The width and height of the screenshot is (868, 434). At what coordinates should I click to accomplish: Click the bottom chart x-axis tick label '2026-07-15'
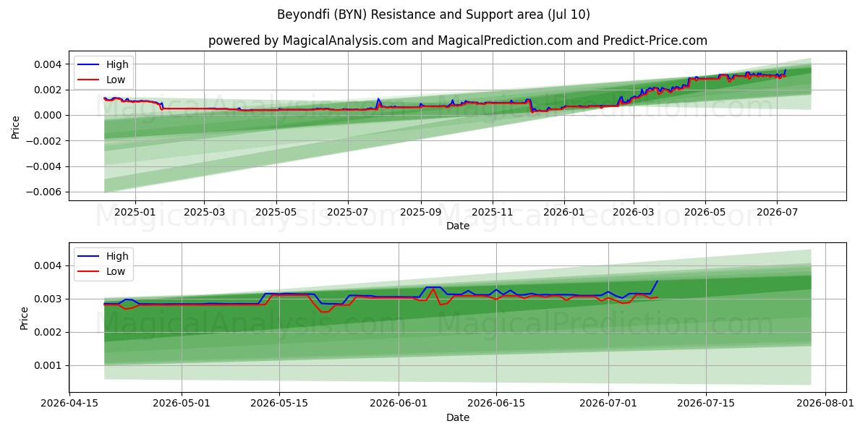[705, 404]
